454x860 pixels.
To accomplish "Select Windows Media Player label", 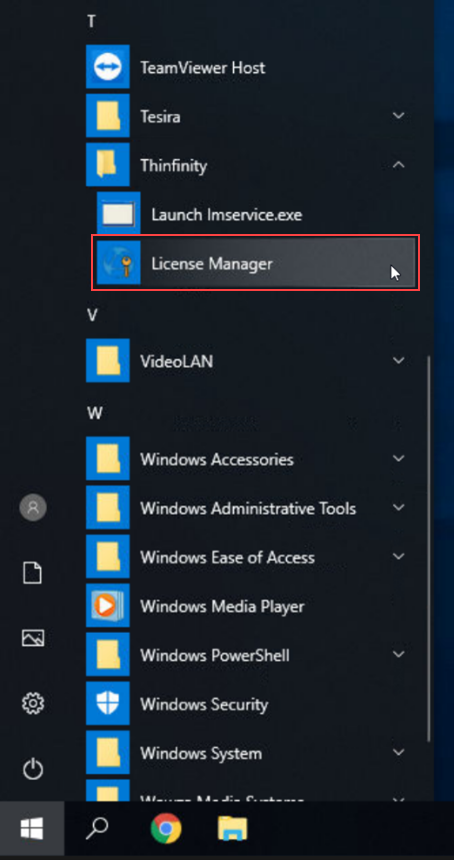I will pyautogui.click(x=222, y=606).
